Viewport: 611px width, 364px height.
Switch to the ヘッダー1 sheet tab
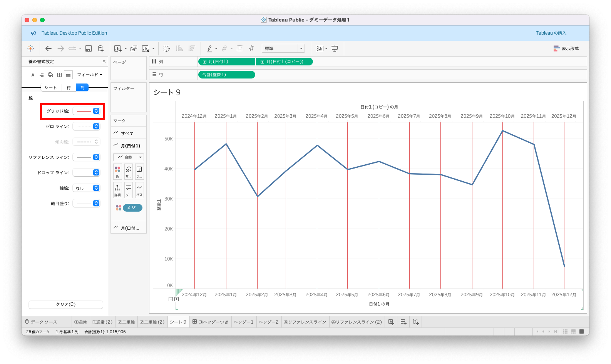(x=243, y=322)
